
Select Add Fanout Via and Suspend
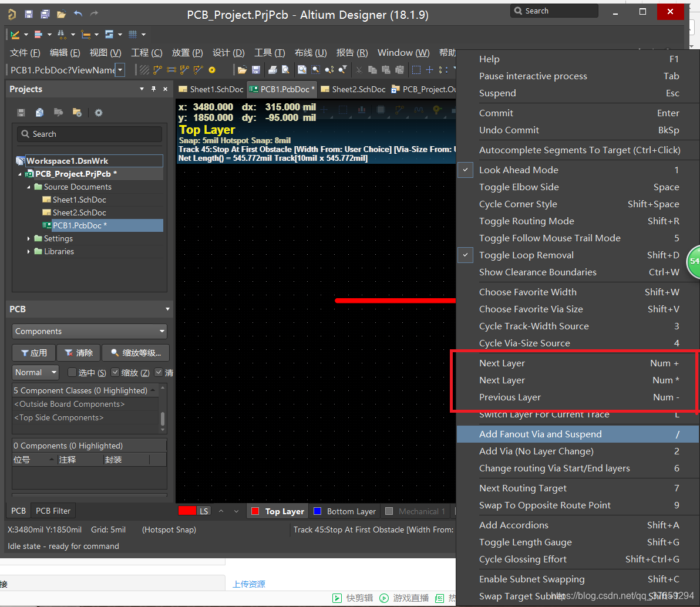click(x=578, y=434)
